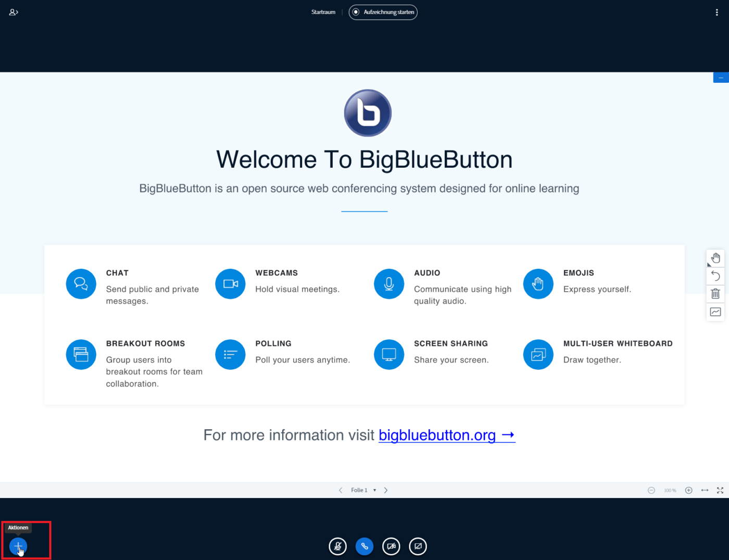Zoom in on the slide with the plus icon

tap(688, 490)
